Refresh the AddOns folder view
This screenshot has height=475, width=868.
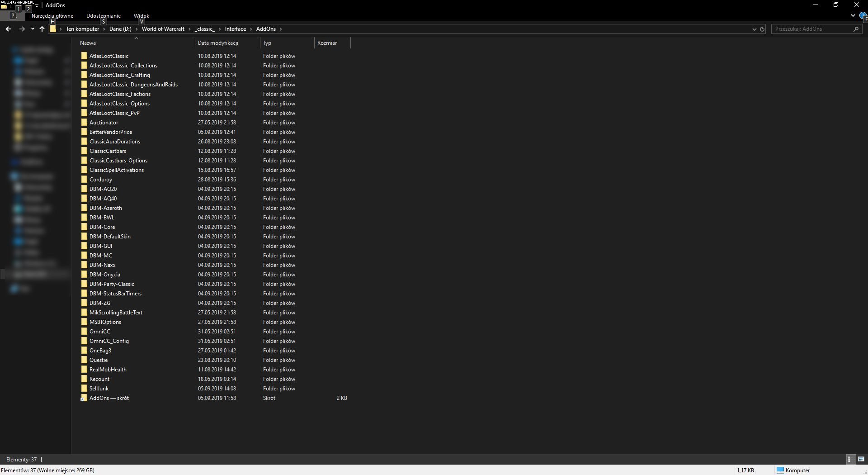(x=762, y=29)
